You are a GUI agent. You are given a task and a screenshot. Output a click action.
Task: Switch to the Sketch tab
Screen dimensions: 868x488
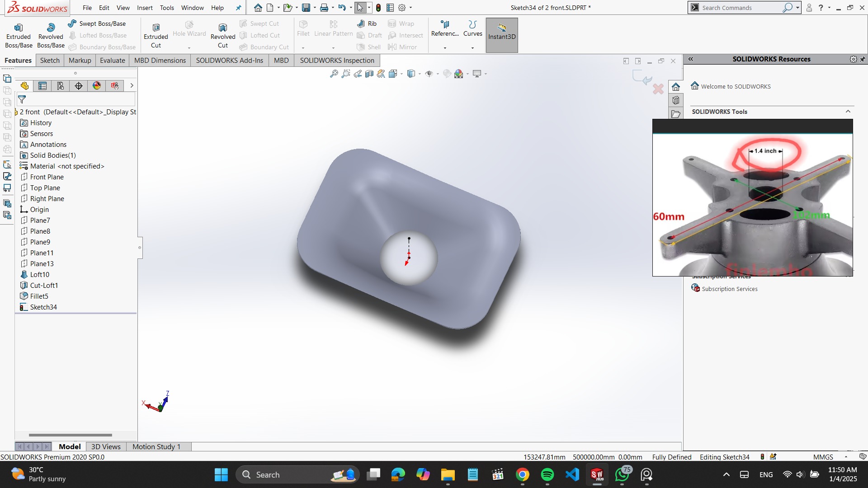[x=50, y=61]
